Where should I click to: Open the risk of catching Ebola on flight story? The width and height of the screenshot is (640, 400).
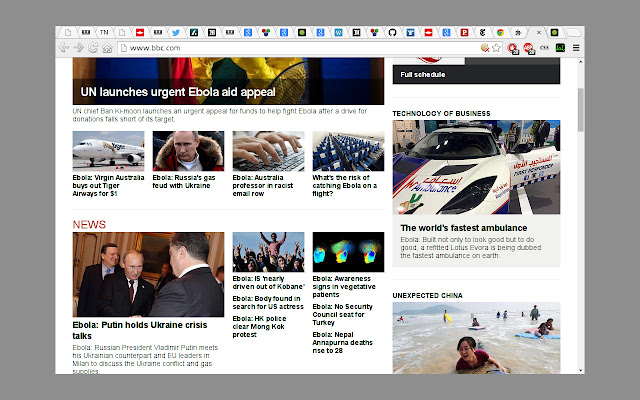pyautogui.click(x=344, y=185)
